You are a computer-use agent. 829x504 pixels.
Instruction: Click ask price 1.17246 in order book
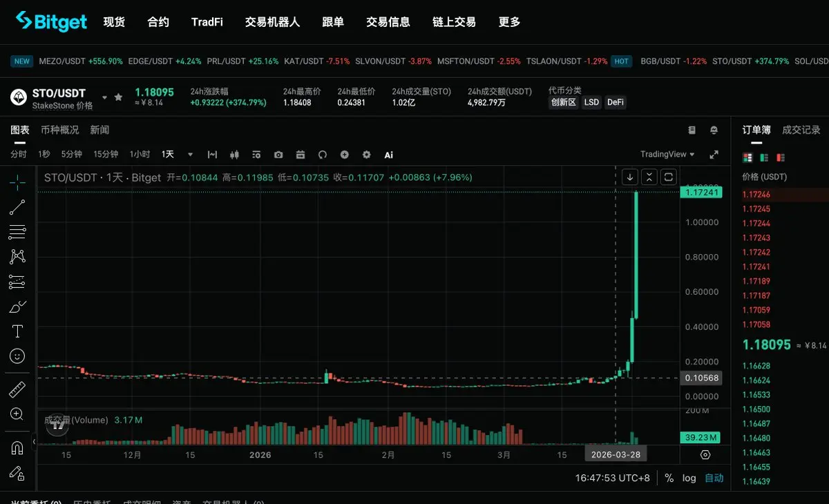[x=756, y=195]
